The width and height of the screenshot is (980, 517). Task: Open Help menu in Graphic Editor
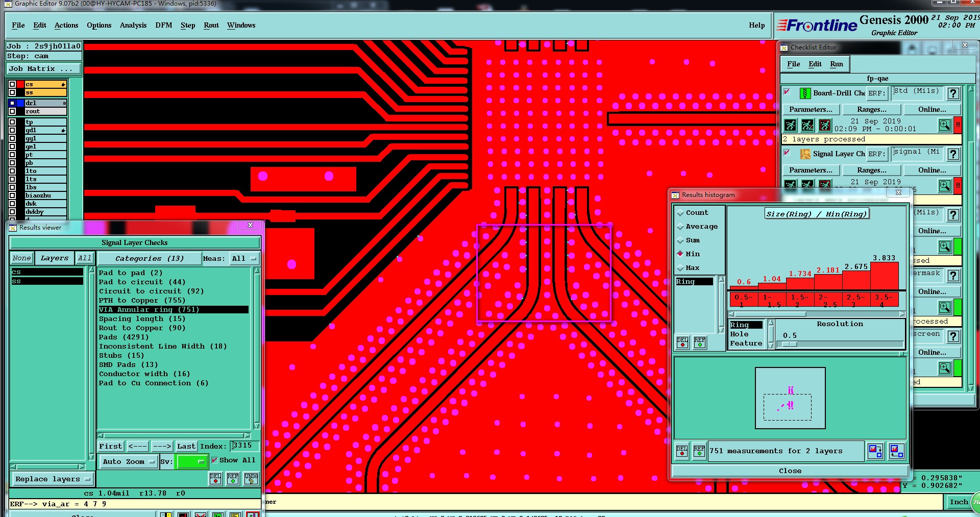click(757, 25)
